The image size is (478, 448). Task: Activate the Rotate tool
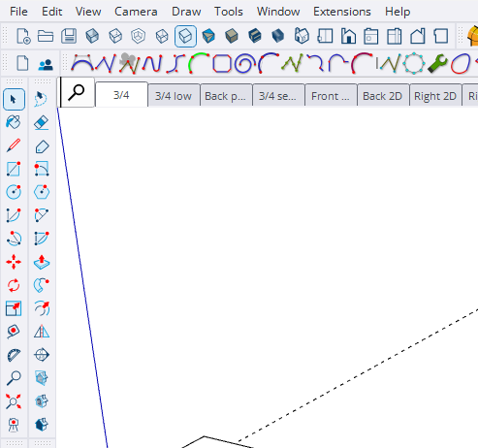14,285
